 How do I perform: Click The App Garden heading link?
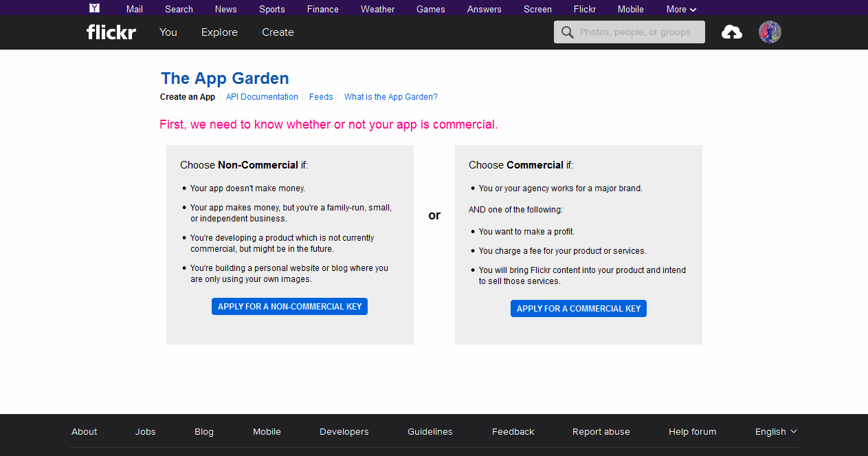225,78
